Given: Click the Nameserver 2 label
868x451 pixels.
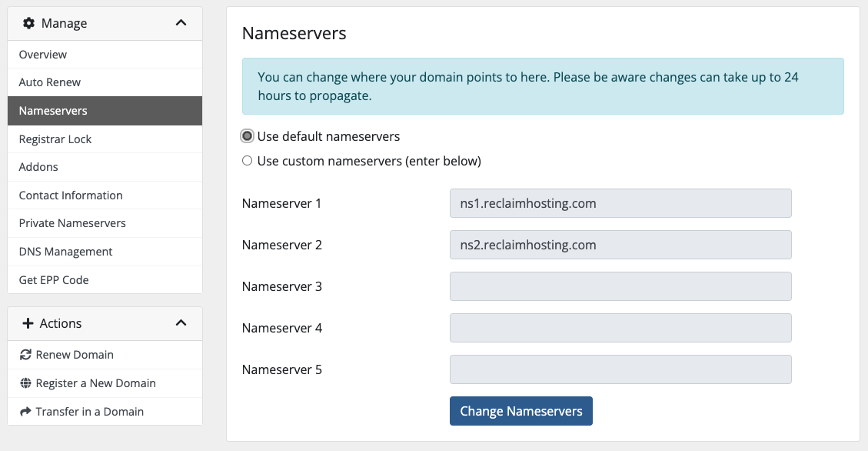Looking at the screenshot, I should coord(281,245).
